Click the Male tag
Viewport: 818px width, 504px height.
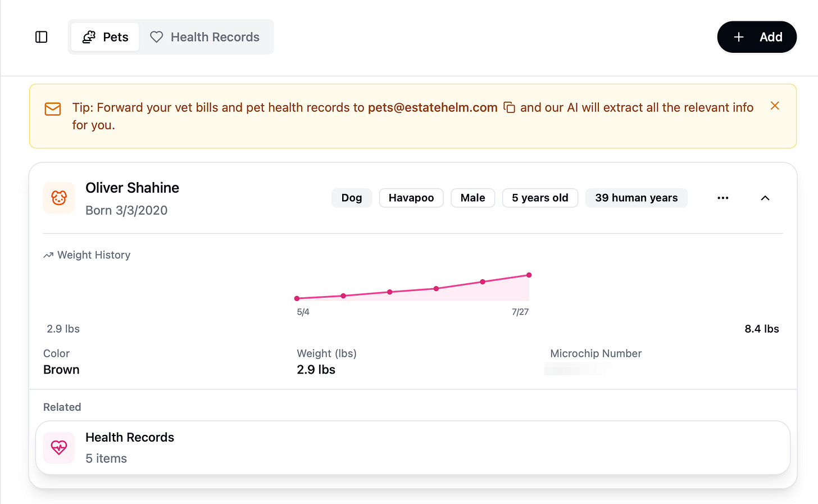(x=472, y=198)
